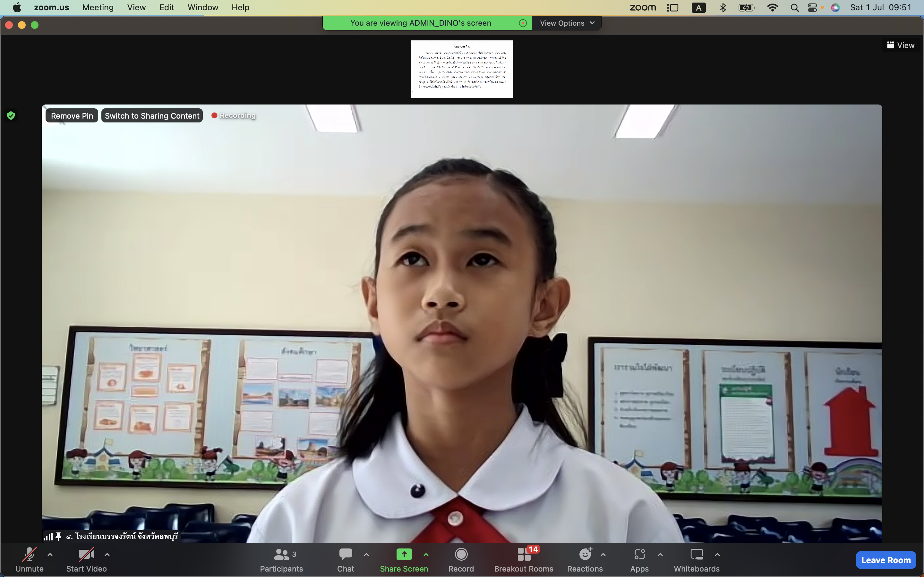924x577 pixels.
Task: Click Switch to Sharing Content
Action: (152, 115)
